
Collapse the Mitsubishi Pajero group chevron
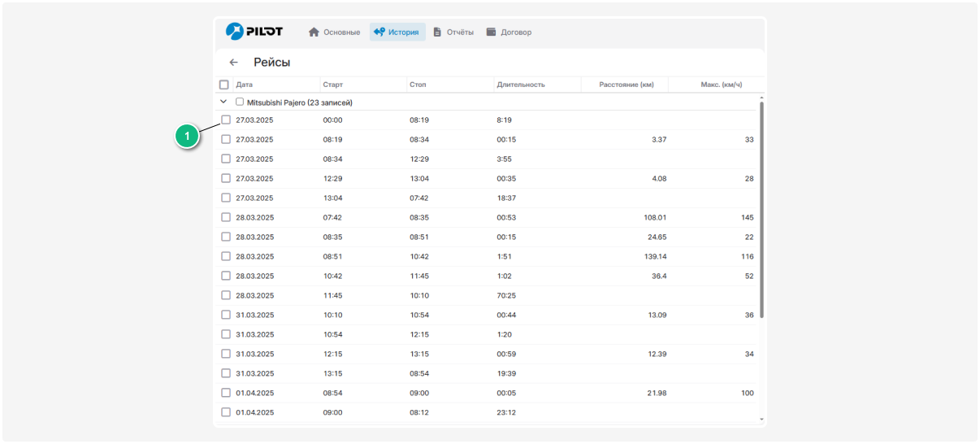pyautogui.click(x=223, y=102)
